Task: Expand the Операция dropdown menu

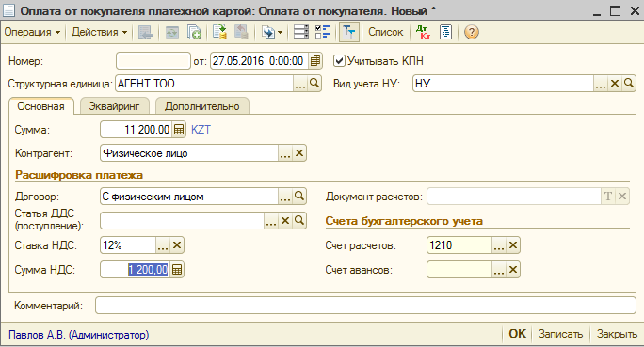Action: coord(32,32)
